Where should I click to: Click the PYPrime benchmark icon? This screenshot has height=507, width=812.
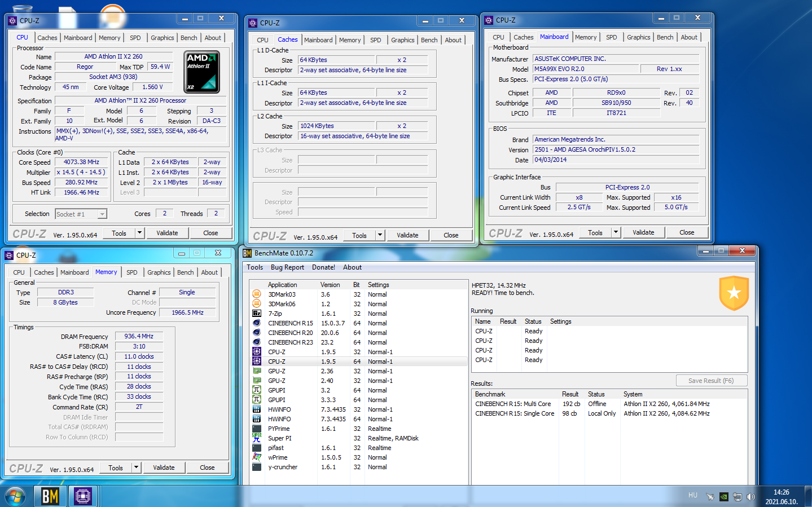pyautogui.click(x=257, y=429)
